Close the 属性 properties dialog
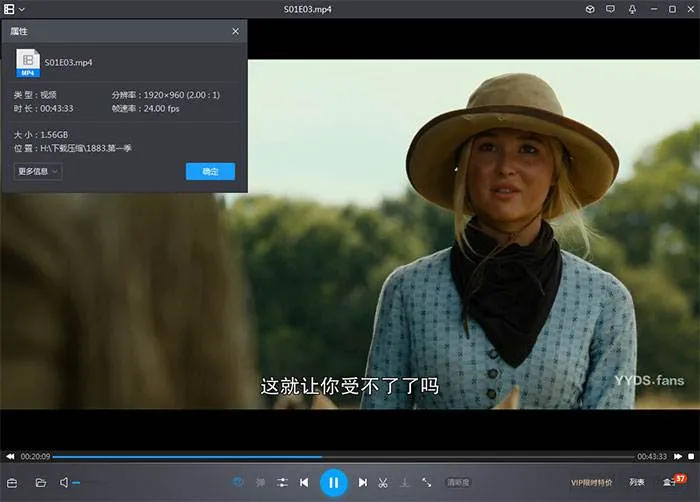Image resolution: width=700 pixels, height=502 pixels. click(x=235, y=31)
